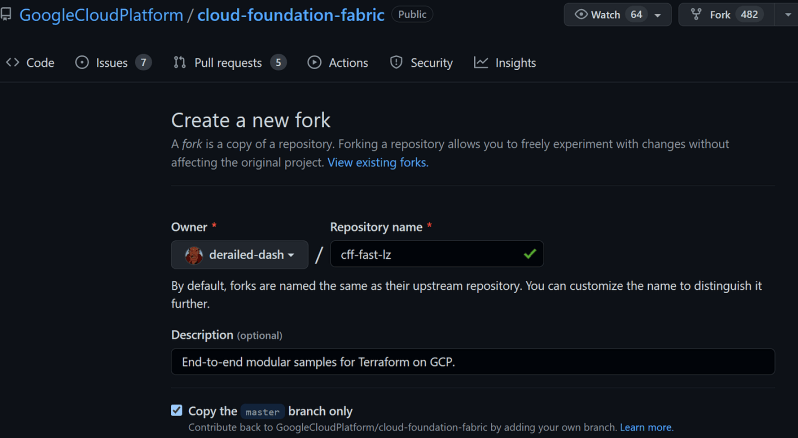Show the Insights tab
The height and width of the screenshot is (438, 798).
pos(505,63)
